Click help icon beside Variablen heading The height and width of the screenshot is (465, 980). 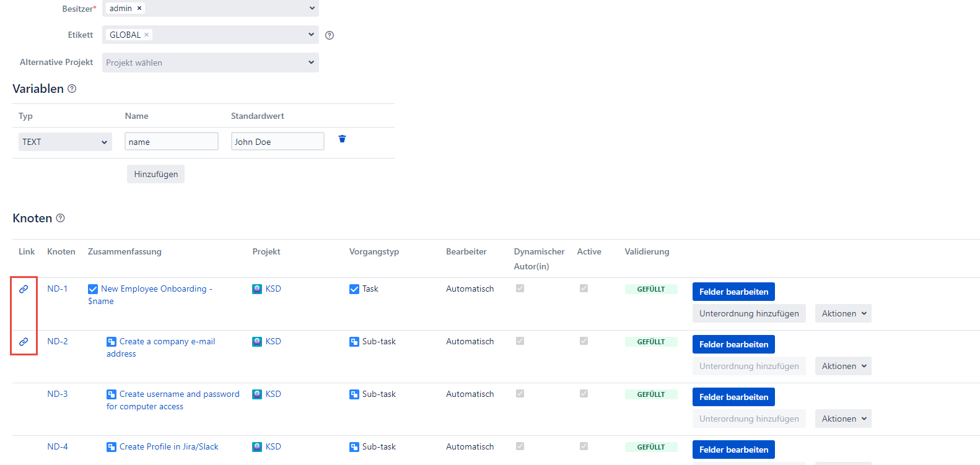[x=72, y=89]
